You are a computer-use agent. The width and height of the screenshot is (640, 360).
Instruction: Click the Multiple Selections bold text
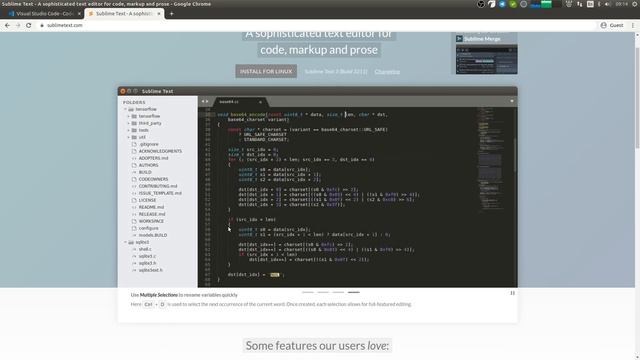click(159, 295)
